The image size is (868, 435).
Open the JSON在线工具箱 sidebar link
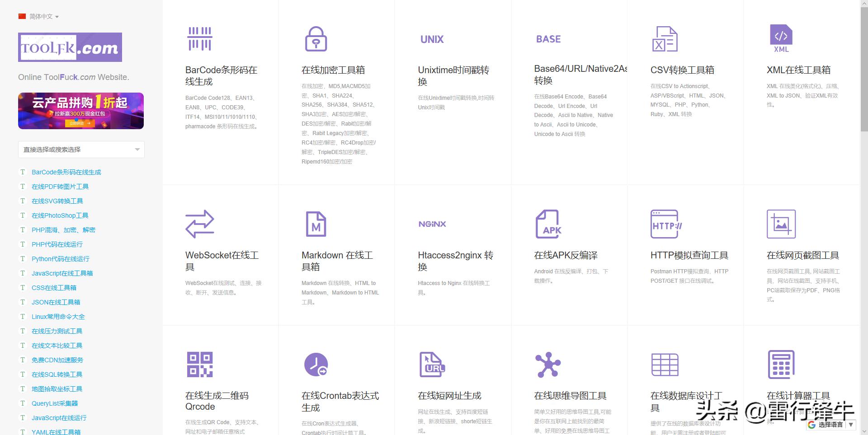[56, 302]
